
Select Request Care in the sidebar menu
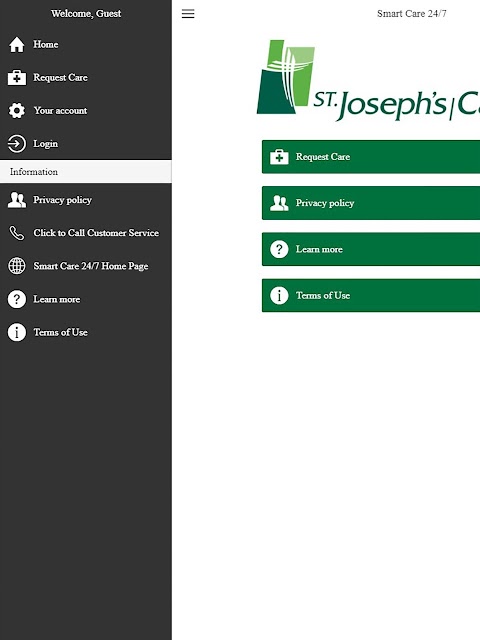[86, 78]
